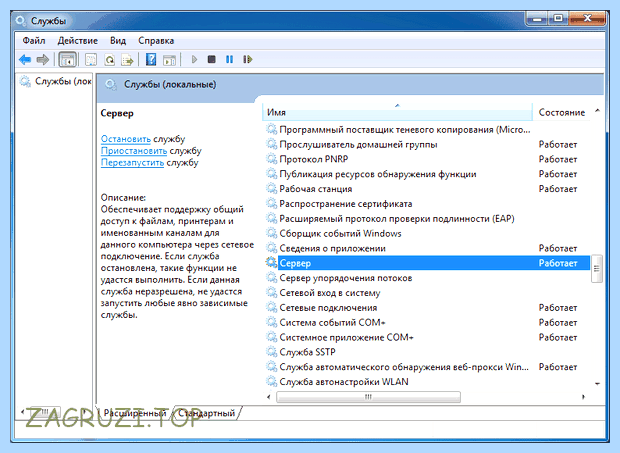Click the Pause service icon
Image resolution: width=620 pixels, height=453 pixels.
229,60
